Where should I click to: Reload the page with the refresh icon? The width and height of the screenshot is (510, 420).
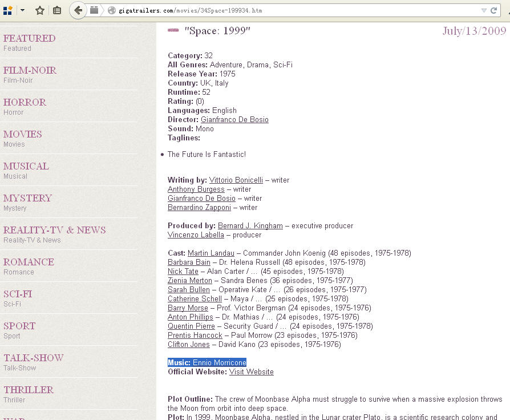coord(493,10)
